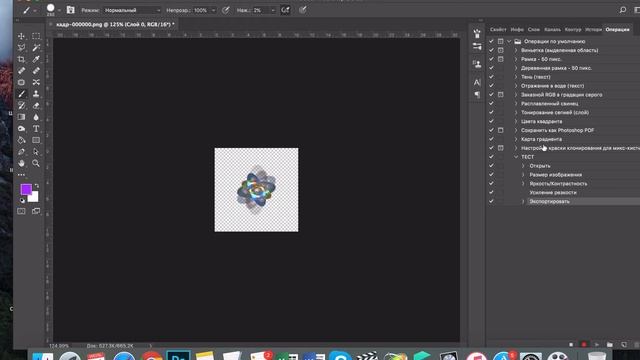The image size is (640, 360).
Task: Change screen mode icon below swatches
Action: [x=36, y=211]
